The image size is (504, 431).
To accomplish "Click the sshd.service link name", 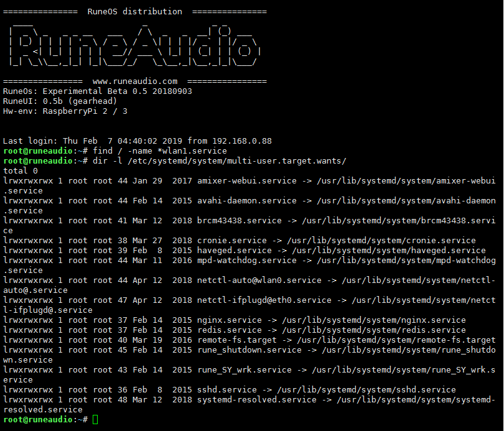I will click(x=227, y=390).
